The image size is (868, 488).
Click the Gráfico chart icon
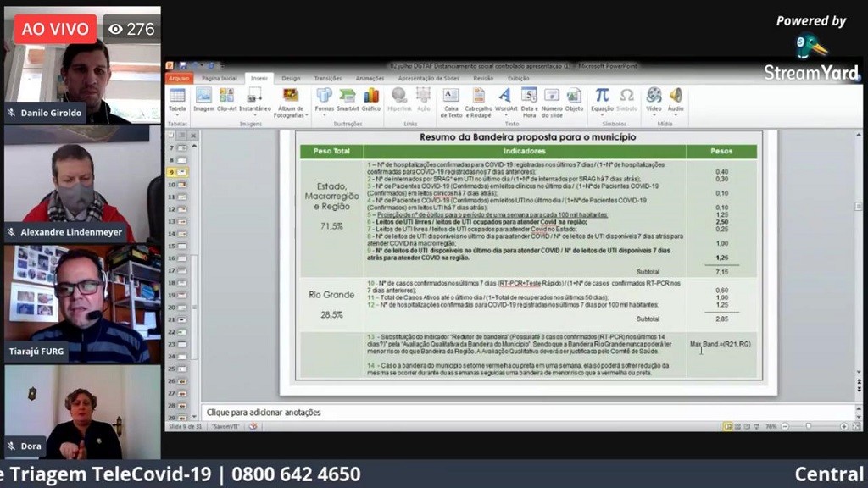371,99
